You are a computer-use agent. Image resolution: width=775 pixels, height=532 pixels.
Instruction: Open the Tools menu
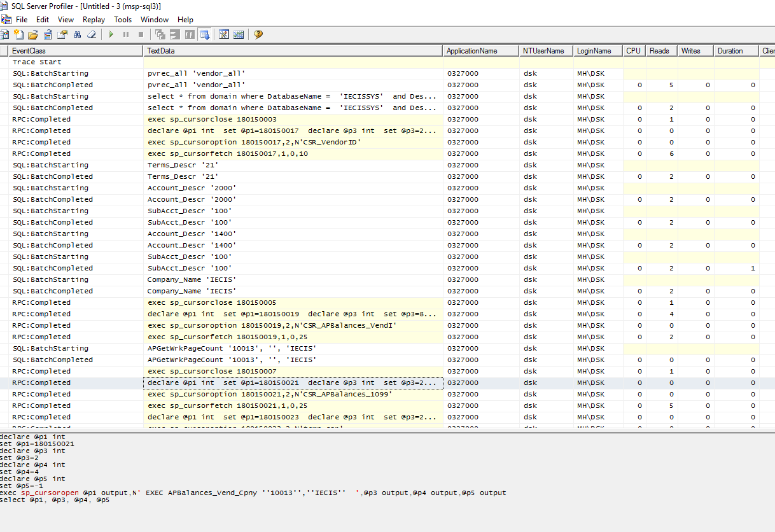coord(123,20)
